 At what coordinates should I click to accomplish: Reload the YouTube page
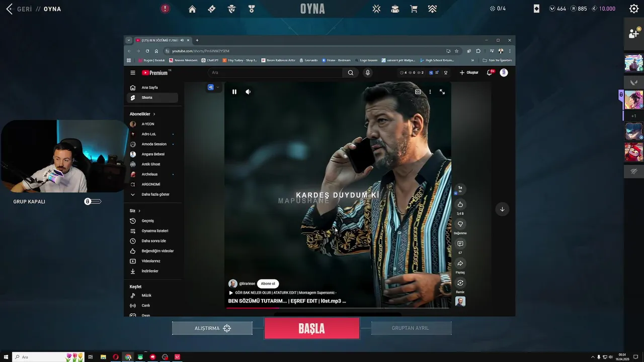click(x=147, y=51)
